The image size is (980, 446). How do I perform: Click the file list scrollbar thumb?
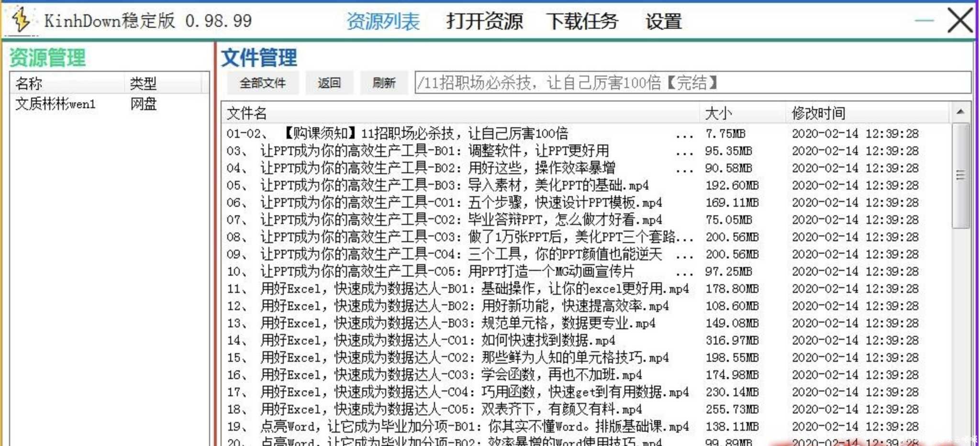coord(960,175)
